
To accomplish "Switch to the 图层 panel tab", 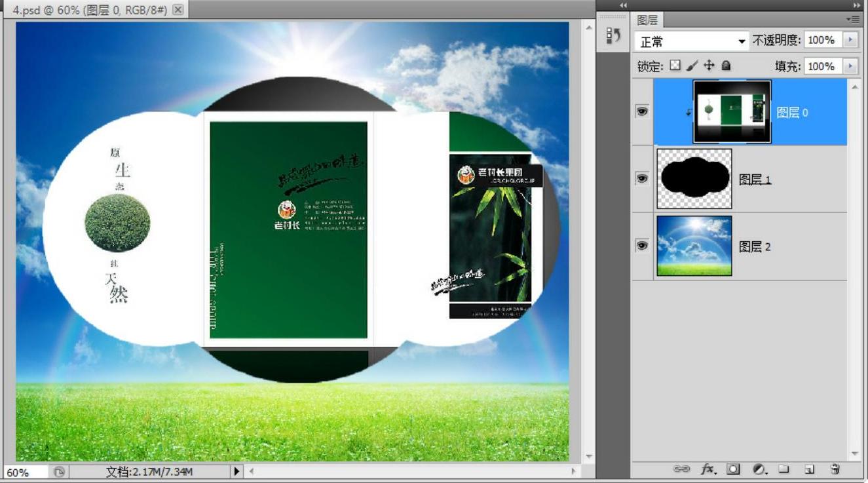I will pos(648,20).
